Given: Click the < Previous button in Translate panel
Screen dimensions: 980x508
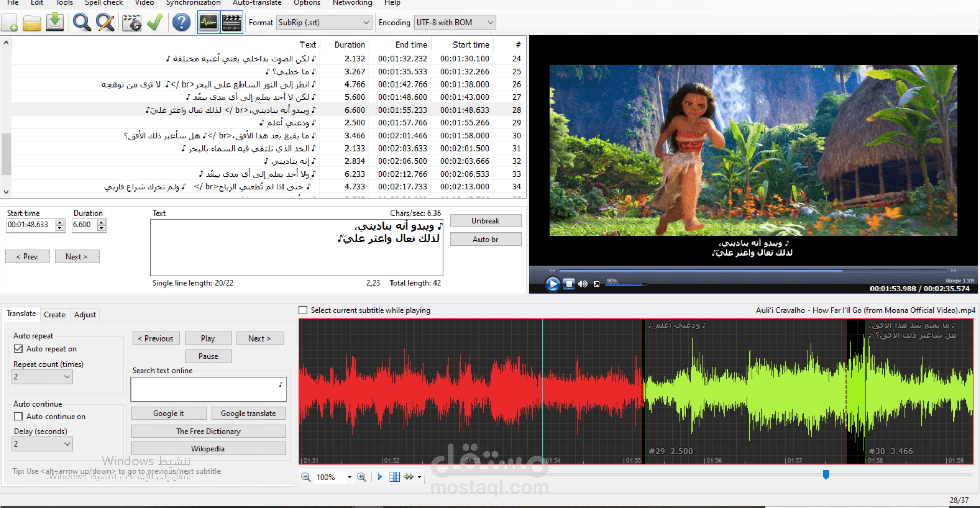Looking at the screenshot, I should point(156,338).
